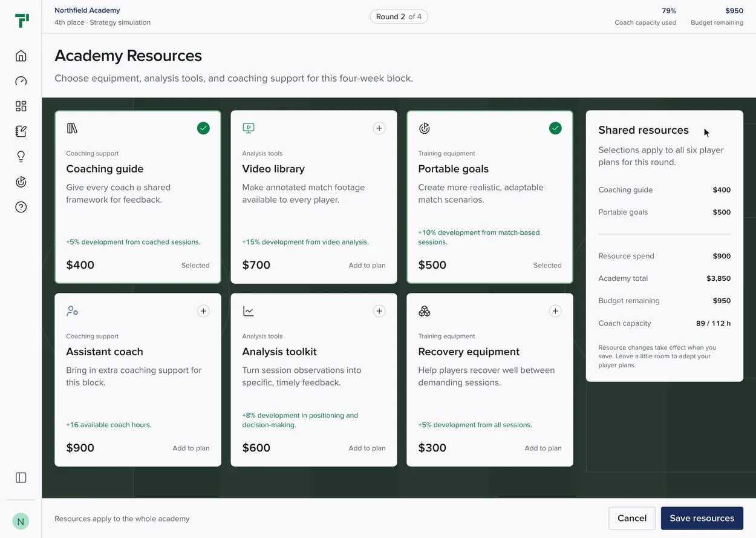
Task: Open the lightbulb icon in the sidebar
Action: tap(21, 157)
